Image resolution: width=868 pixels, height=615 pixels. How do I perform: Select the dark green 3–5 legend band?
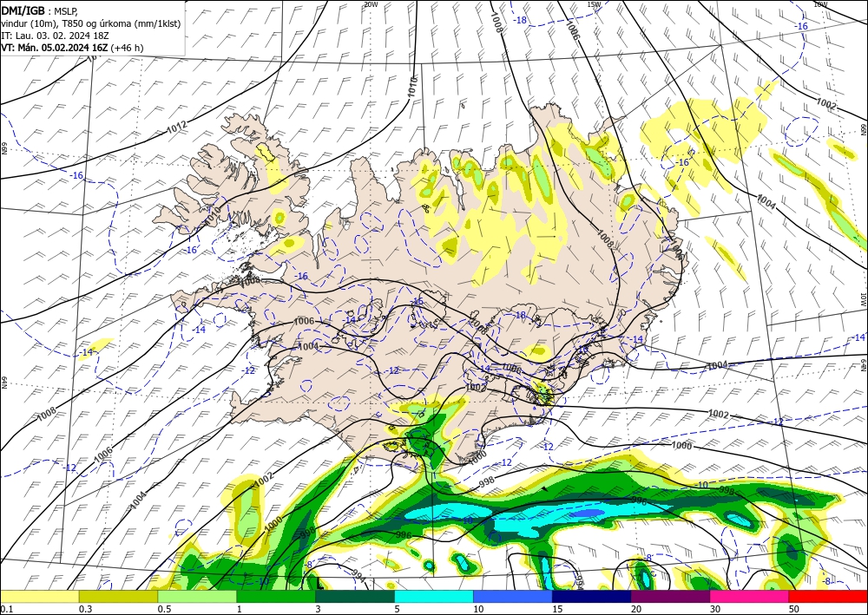(355, 597)
